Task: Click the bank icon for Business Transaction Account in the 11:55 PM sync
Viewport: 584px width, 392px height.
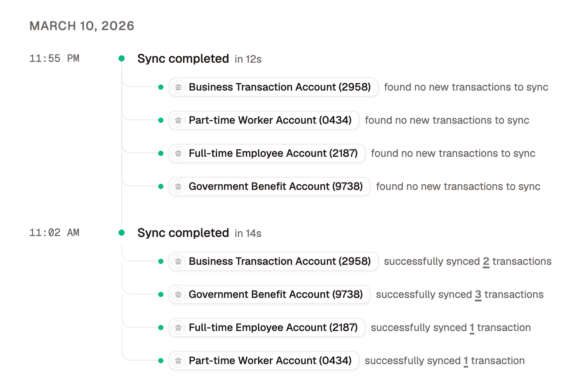Action: pyautogui.click(x=178, y=87)
